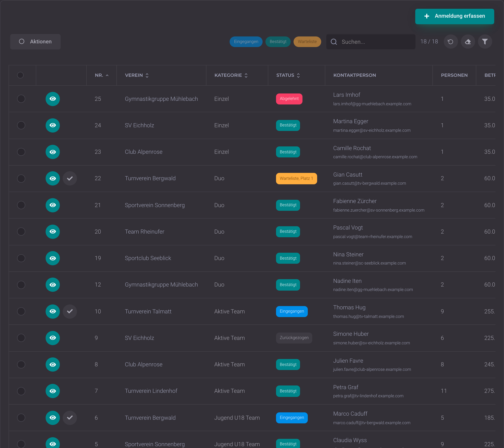View registration 23 Club Alpenrose via eye icon
The width and height of the screenshot is (504, 448).
pyautogui.click(x=53, y=152)
